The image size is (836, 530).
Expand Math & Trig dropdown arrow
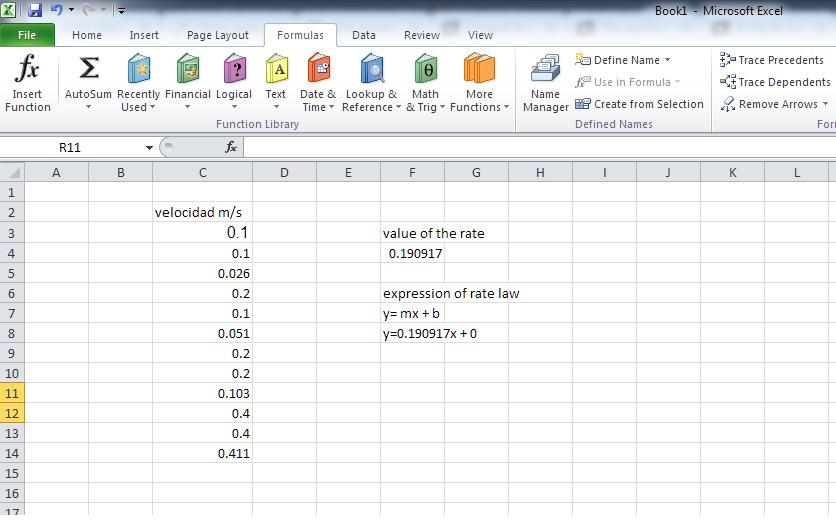[x=442, y=107]
